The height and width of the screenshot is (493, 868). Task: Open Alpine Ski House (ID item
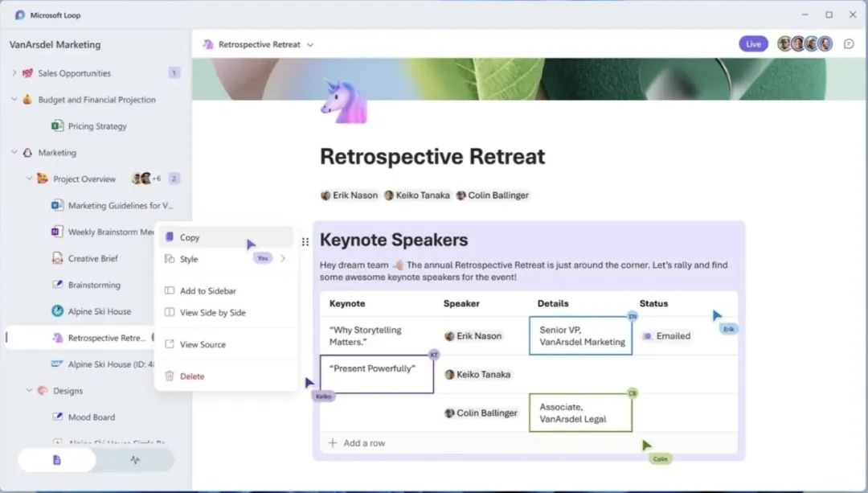point(102,364)
